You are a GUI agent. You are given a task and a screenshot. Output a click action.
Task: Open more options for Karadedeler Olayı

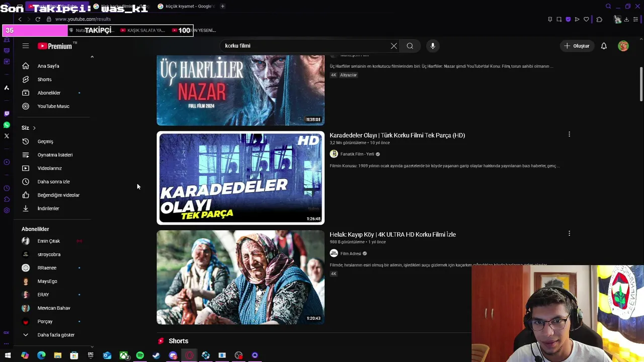tap(569, 134)
